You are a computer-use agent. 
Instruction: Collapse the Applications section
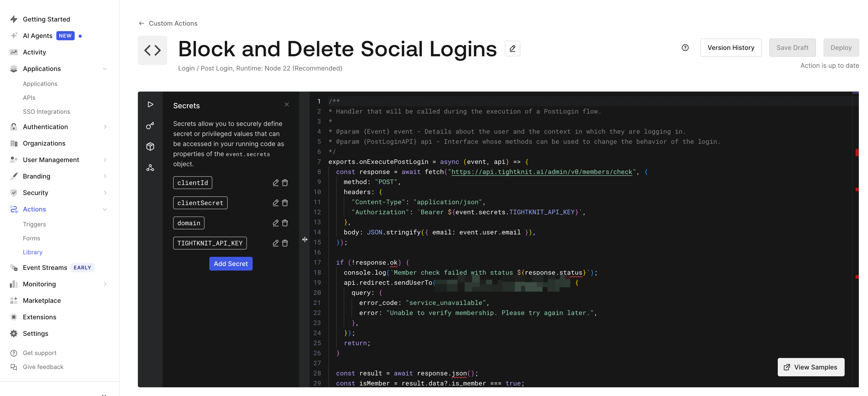tap(105, 69)
